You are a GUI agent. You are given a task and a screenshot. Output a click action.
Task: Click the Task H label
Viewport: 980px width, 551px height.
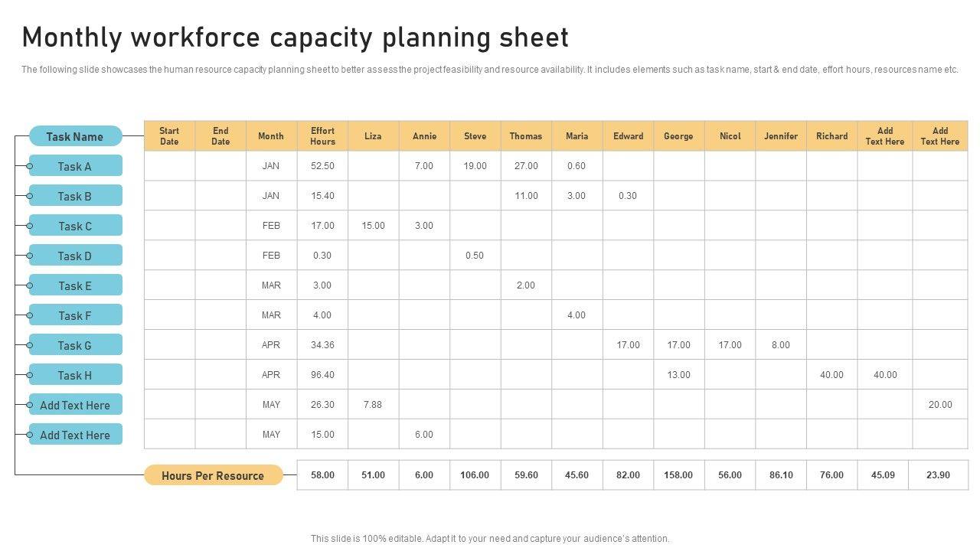[x=75, y=376]
